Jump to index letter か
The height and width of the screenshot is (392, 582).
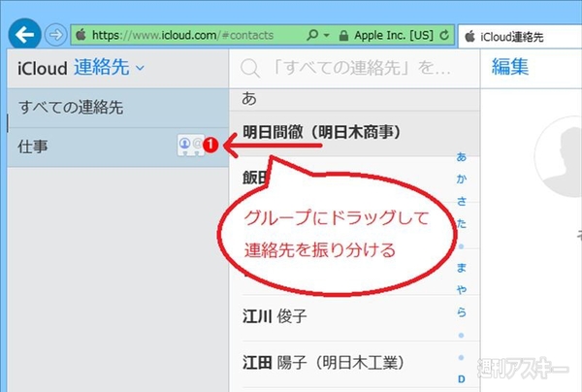(462, 179)
